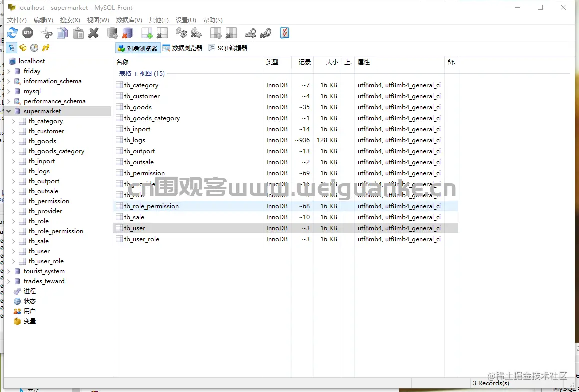579x392 pixels.
Task: Sort by the 类型 column header
Action: tap(277, 62)
